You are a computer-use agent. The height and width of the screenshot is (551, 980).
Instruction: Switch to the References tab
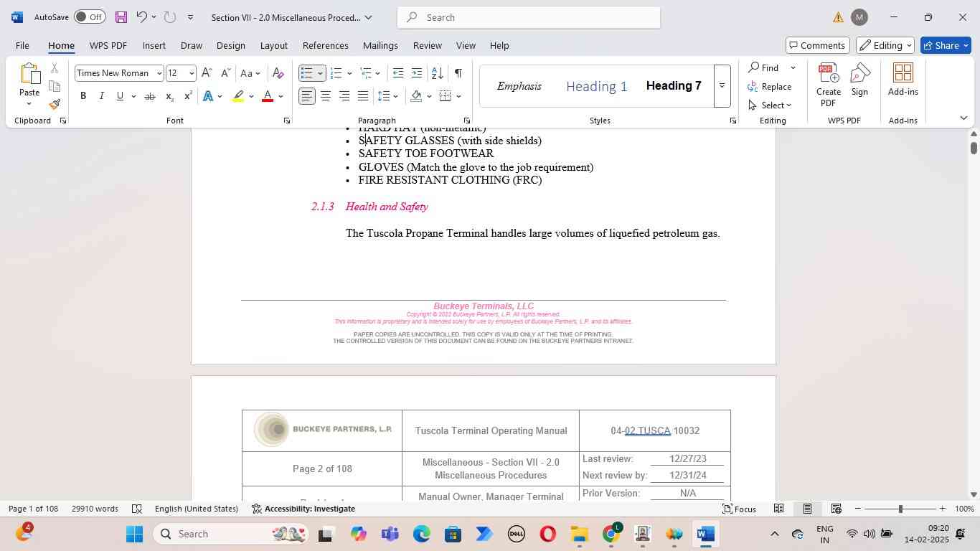326,45
